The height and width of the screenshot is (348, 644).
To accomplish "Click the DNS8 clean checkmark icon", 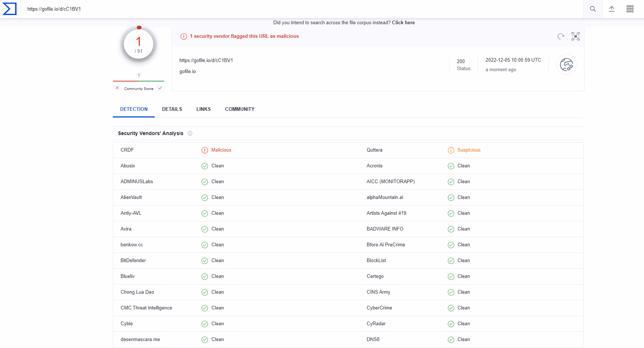I will [451, 340].
